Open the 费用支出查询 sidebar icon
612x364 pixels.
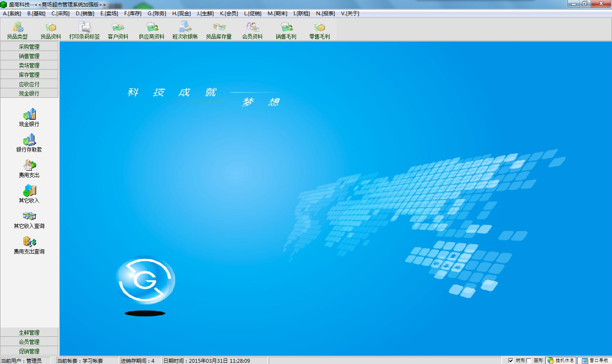click(x=29, y=245)
